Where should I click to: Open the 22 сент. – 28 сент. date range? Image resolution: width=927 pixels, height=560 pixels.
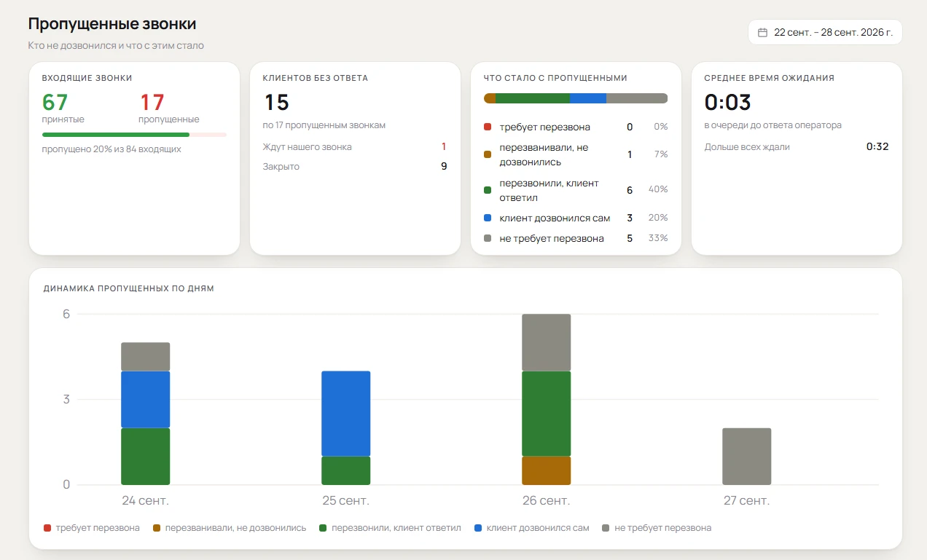coord(825,32)
